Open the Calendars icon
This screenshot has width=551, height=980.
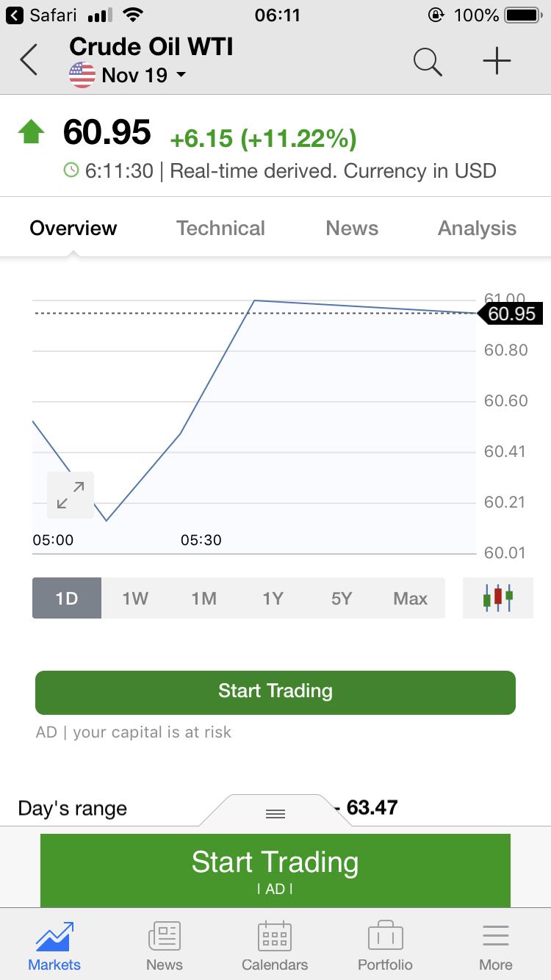coord(275,945)
